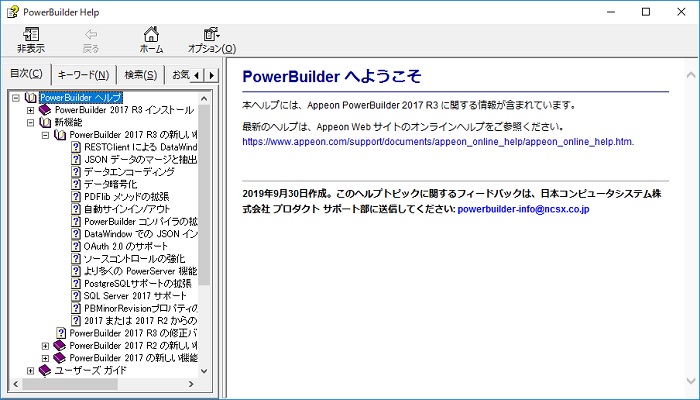700x400 pixels.
Task: Click the topic icon next to データ暗号化
Action: (x=76, y=184)
